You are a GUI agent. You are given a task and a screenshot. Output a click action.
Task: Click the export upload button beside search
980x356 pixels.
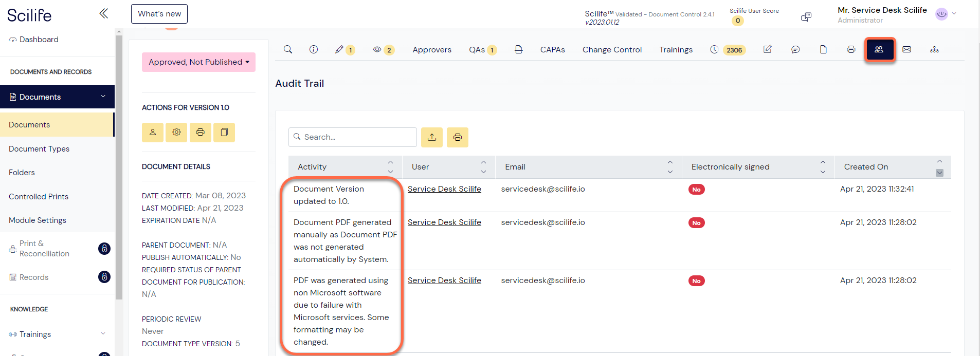coord(432,137)
